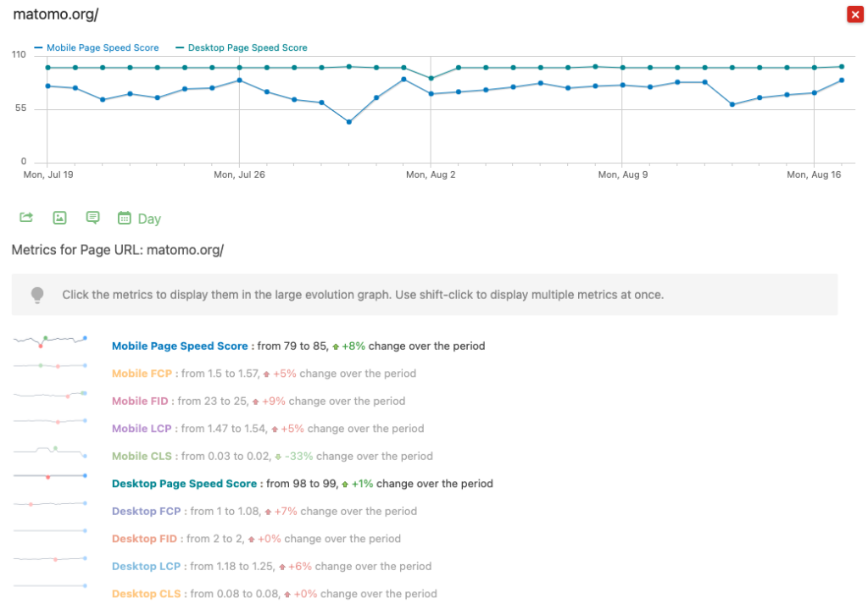Select the Desktop CLS metric
The width and height of the screenshot is (868, 615).
pyautogui.click(x=147, y=594)
